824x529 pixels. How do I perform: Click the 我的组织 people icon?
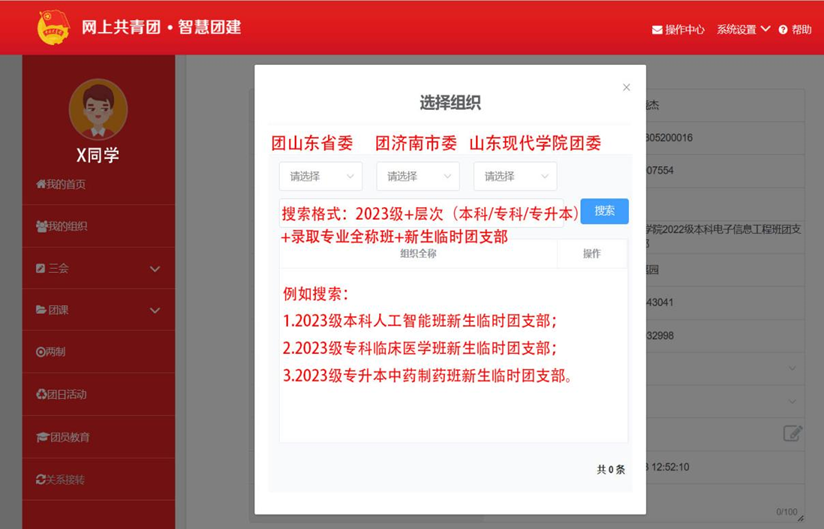[42, 226]
